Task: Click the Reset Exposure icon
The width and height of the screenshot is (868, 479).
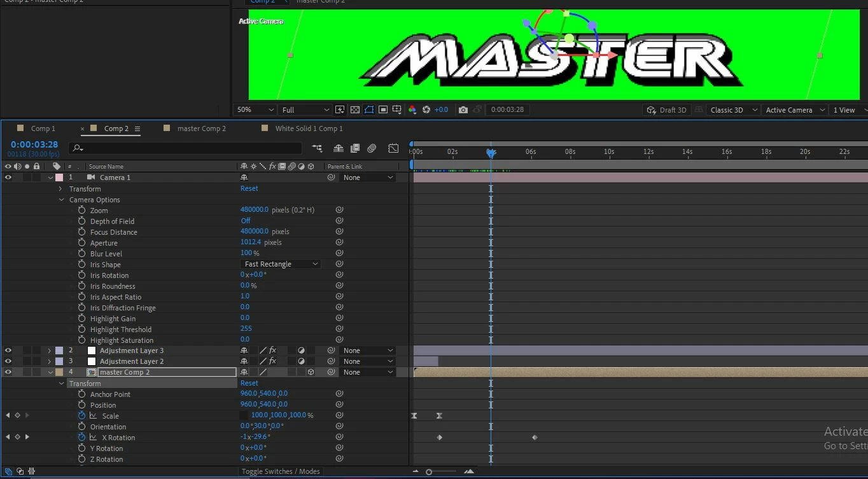Action: click(x=426, y=110)
